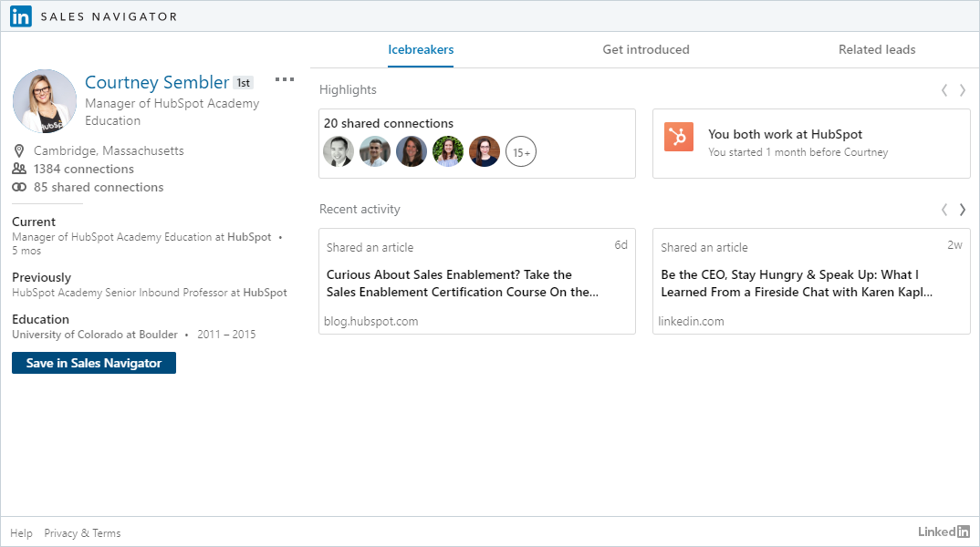Open Courtney Sembler's profile name link
The height and width of the screenshot is (547, 980).
click(x=157, y=82)
